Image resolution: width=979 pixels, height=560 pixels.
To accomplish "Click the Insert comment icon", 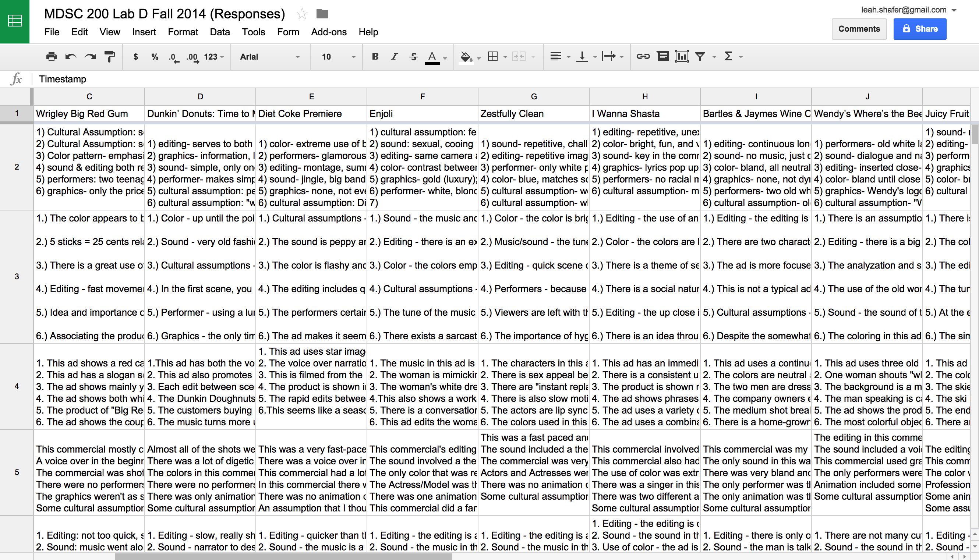I will (663, 57).
